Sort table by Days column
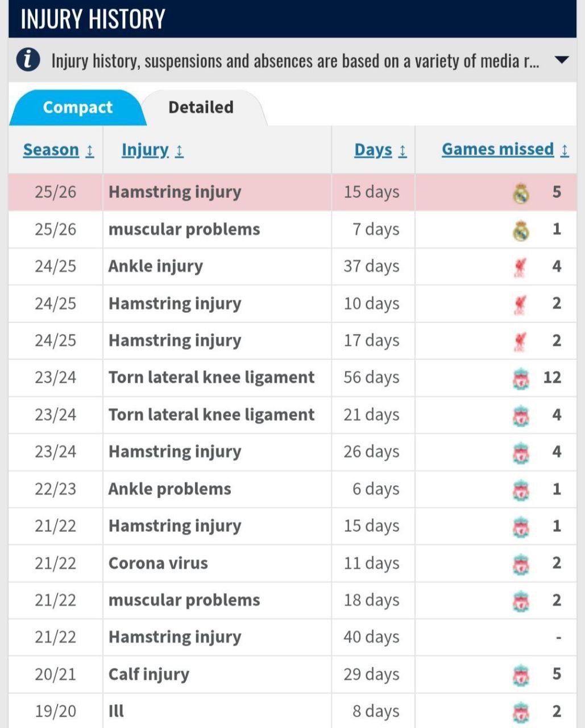This screenshot has width=585, height=728. click(380, 150)
